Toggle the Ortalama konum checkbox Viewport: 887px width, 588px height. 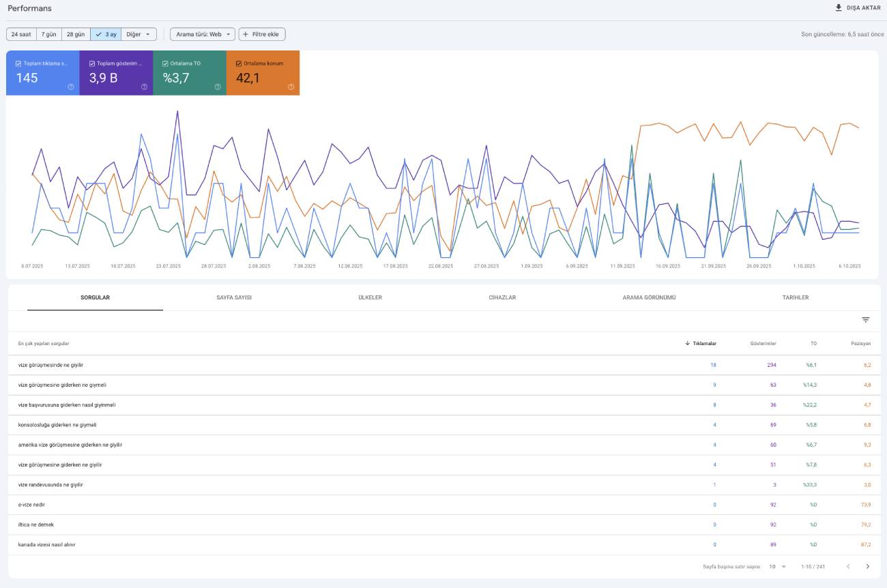239,63
